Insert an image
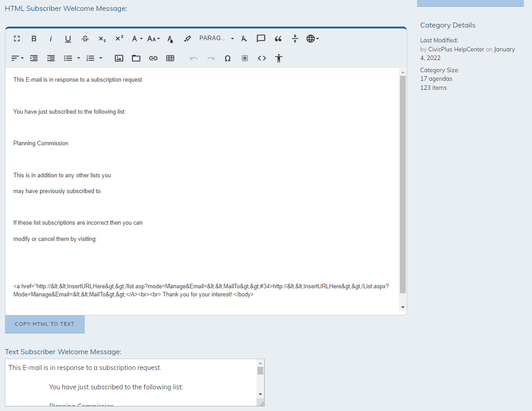This screenshot has width=532, height=411. [119, 58]
